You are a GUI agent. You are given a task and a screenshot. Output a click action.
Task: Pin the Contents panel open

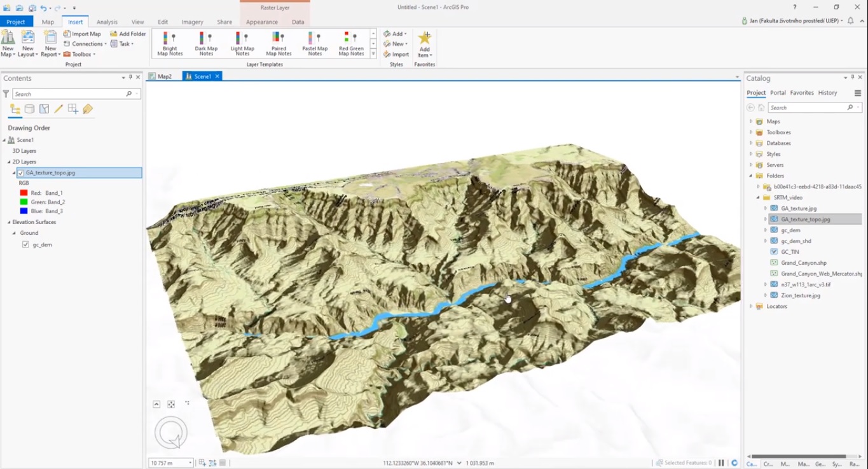132,78
